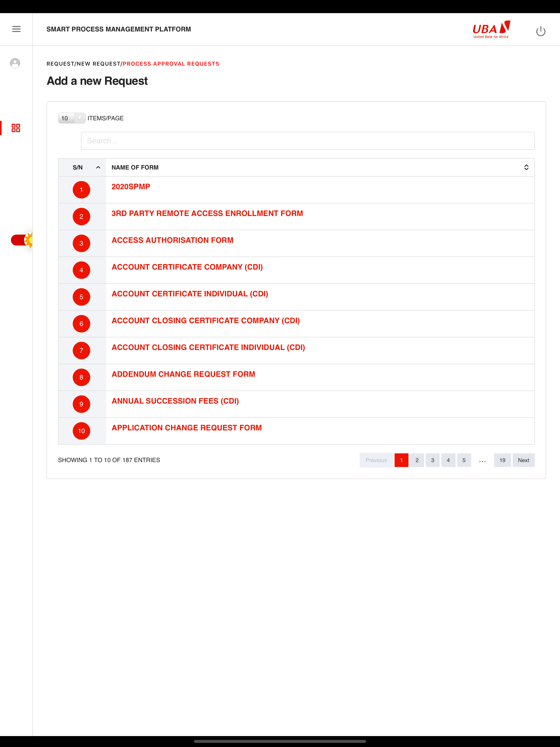This screenshot has height=747, width=560.
Task: Select the dashboard grid icon in sidebar
Action: tap(15, 128)
